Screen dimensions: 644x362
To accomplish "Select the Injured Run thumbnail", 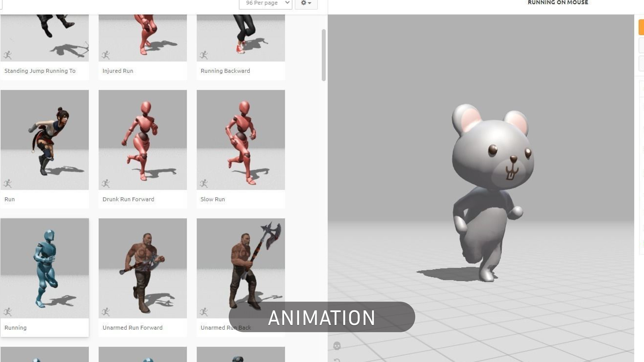I will click(x=143, y=38).
